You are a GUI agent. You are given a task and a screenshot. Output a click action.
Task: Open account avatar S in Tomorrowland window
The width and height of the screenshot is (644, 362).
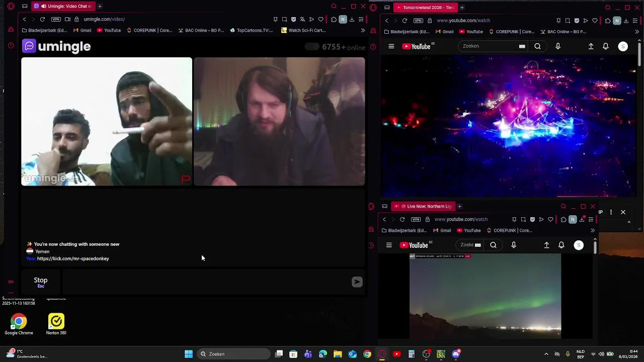(623, 46)
